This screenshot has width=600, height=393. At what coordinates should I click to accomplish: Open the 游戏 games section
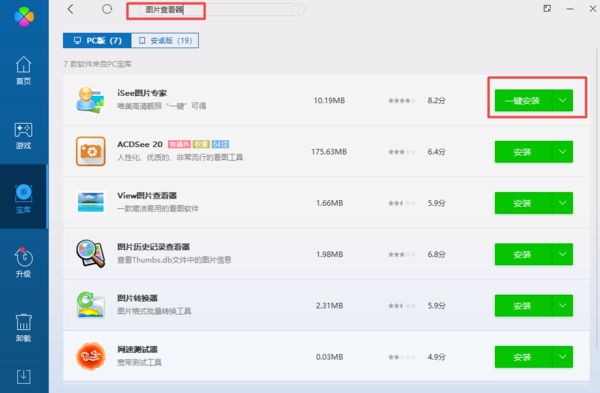pos(24,136)
